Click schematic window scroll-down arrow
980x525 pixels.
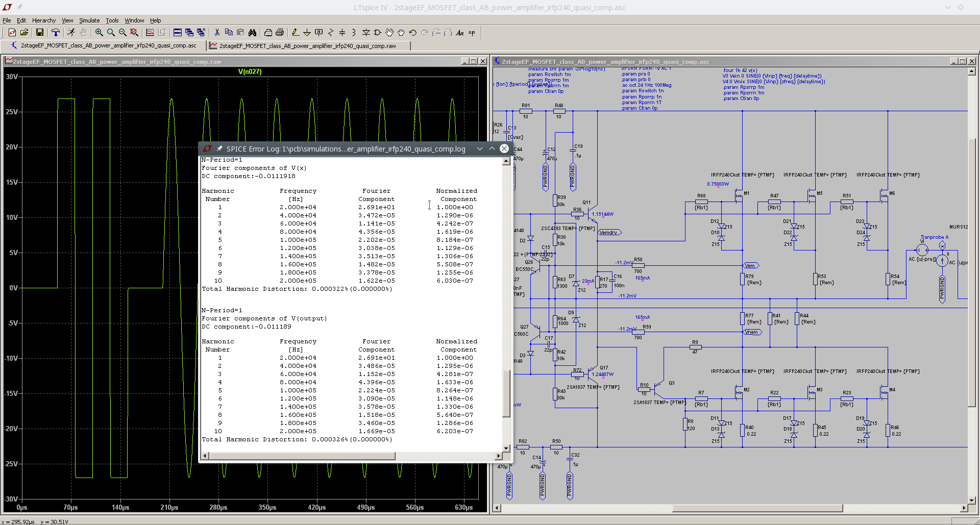click(x=972, y=500)
